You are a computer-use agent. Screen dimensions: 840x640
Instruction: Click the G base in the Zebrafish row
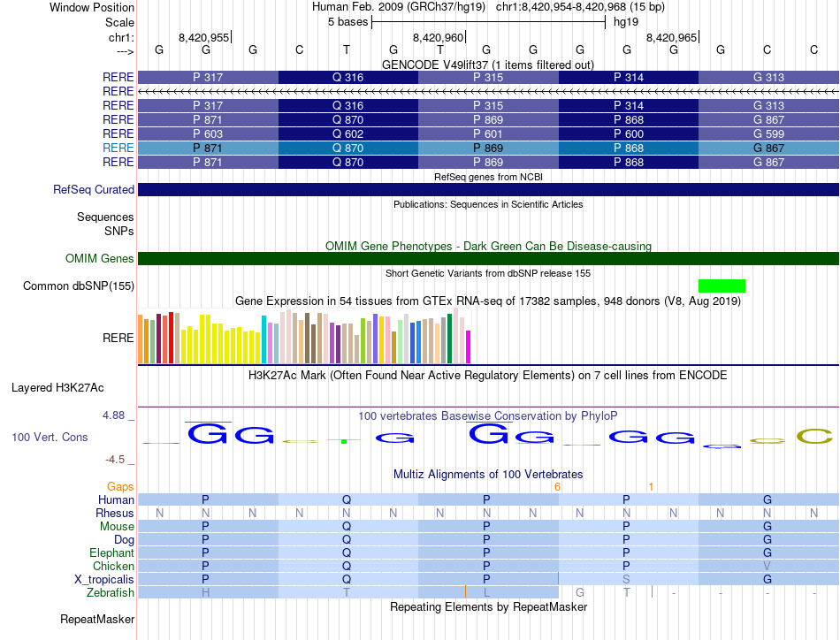point(580,592)
